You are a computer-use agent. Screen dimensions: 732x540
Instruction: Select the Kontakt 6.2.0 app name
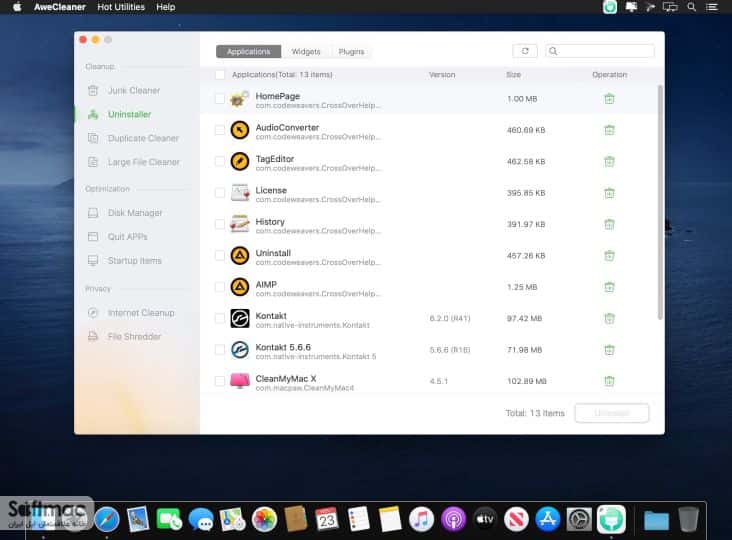[271, 316]
